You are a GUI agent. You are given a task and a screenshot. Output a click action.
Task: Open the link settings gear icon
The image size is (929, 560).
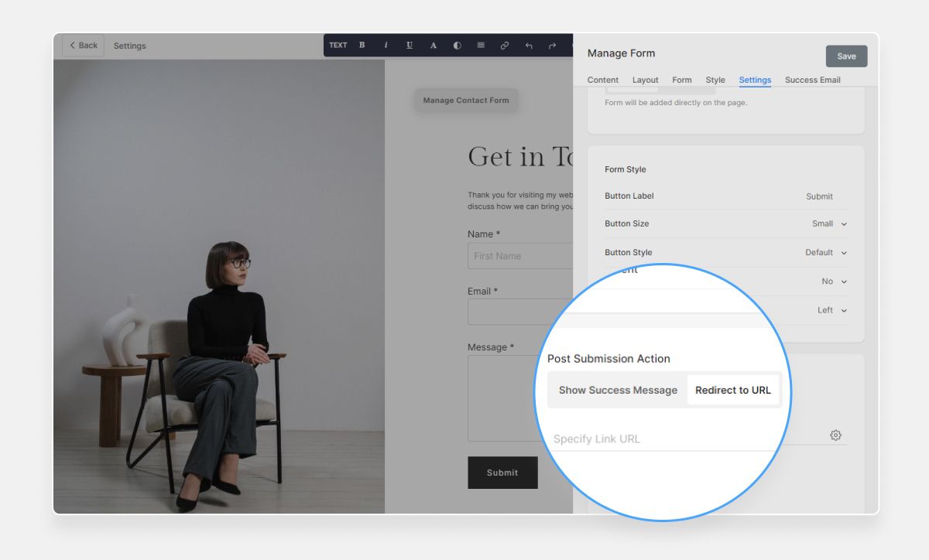tap(835, 435)
